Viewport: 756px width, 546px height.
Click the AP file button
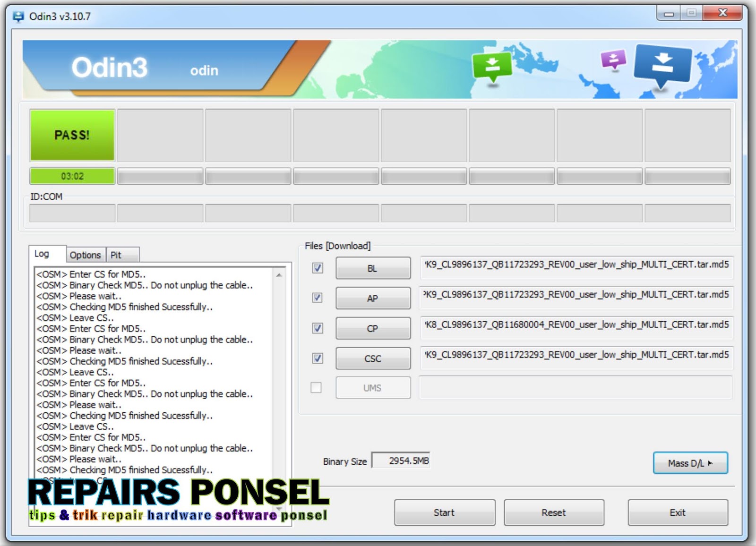373,298
